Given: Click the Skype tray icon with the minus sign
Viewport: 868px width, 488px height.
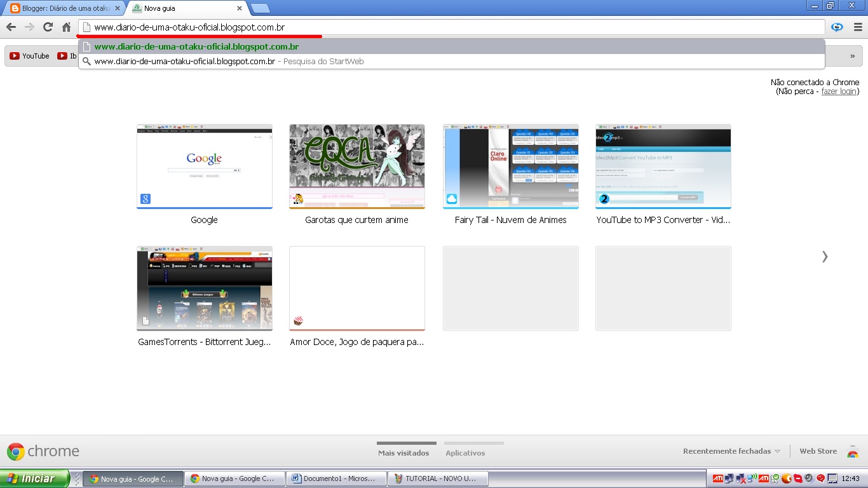Looking at the screenshot, I should pyautogui.click(x=798, y=478).
